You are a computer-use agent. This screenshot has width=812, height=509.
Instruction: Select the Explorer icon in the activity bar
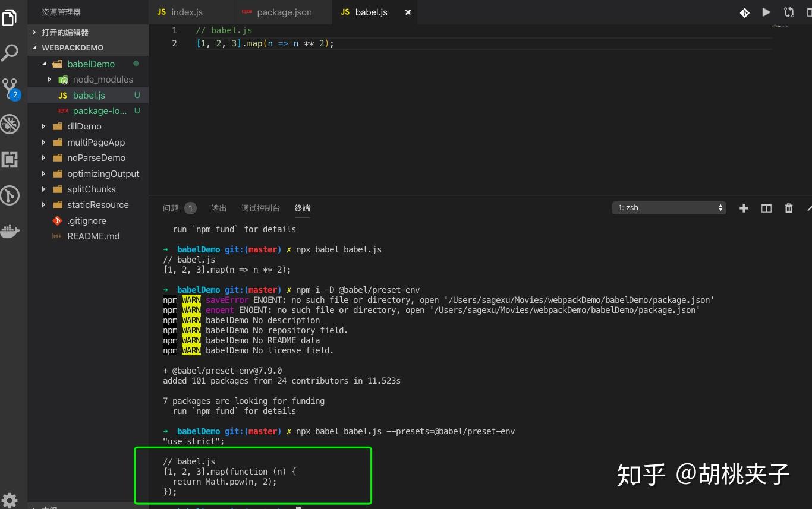coord(10,17)
